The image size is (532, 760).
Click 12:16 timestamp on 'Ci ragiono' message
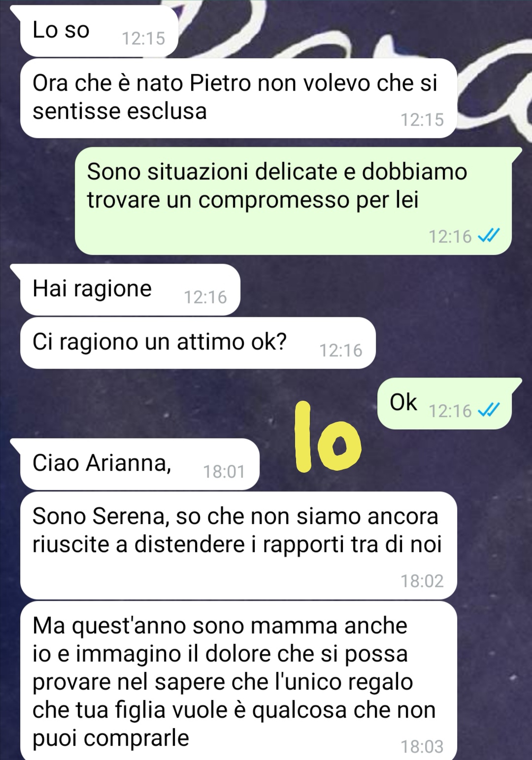341,350
